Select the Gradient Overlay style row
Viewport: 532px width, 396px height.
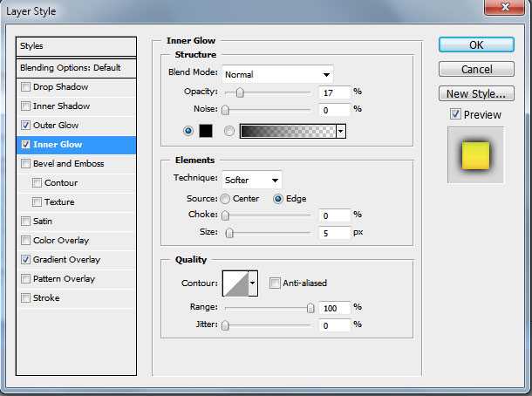pos(76,260)
